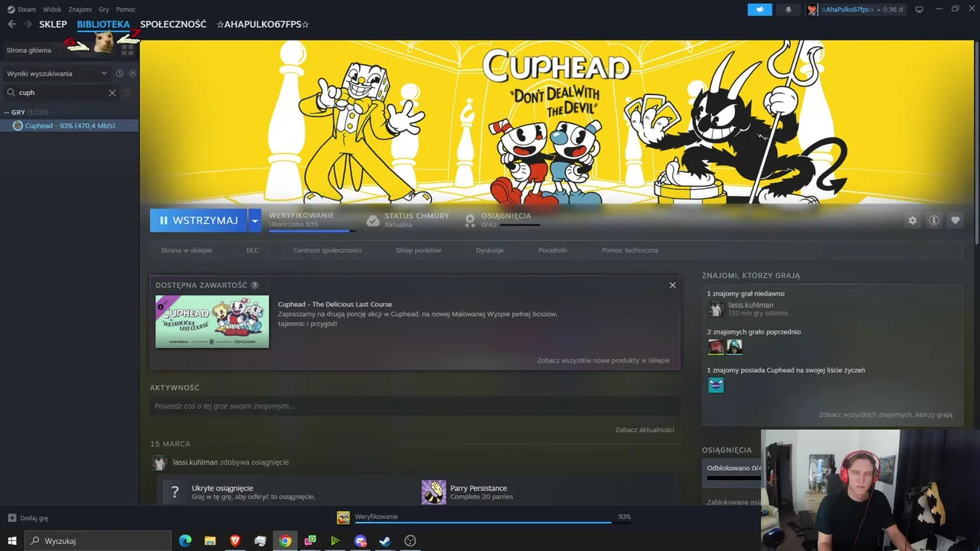Open the hidden achievement question mark tile
Viewport: 980px width, 551px height.
point(175,492)
